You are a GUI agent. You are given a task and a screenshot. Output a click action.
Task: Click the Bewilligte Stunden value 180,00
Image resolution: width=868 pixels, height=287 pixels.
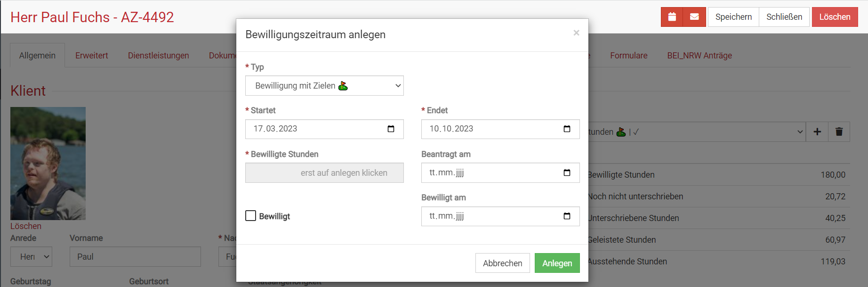click(x=833, y=175)
